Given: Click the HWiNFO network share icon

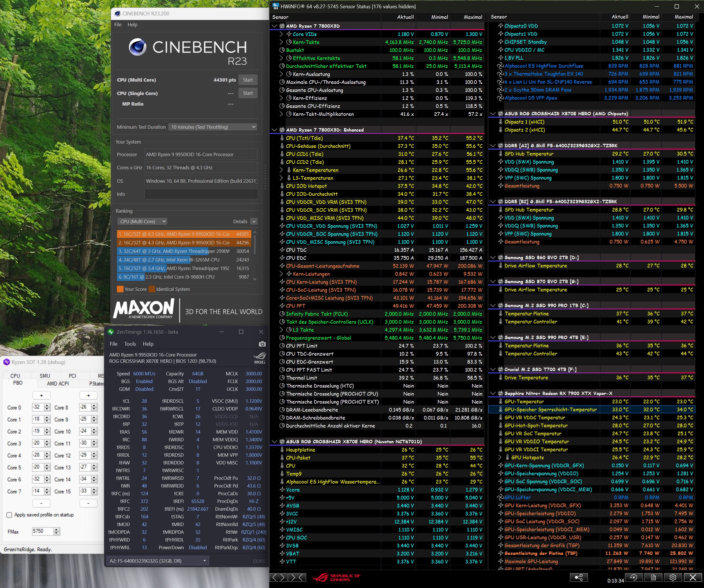Looking at the screenshot, I should click(x=578, y=577).
